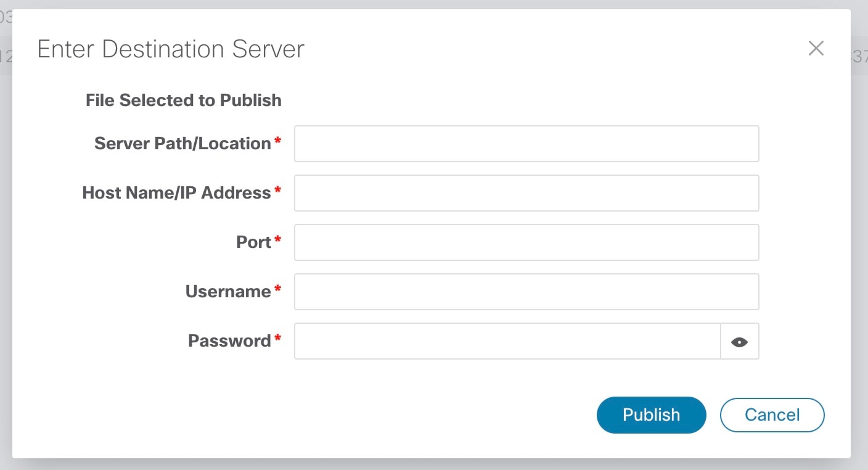The width and height of the screenshot is (868, 470).
Task: Click the red asterisk beside Port
Action: coord(277,239)
